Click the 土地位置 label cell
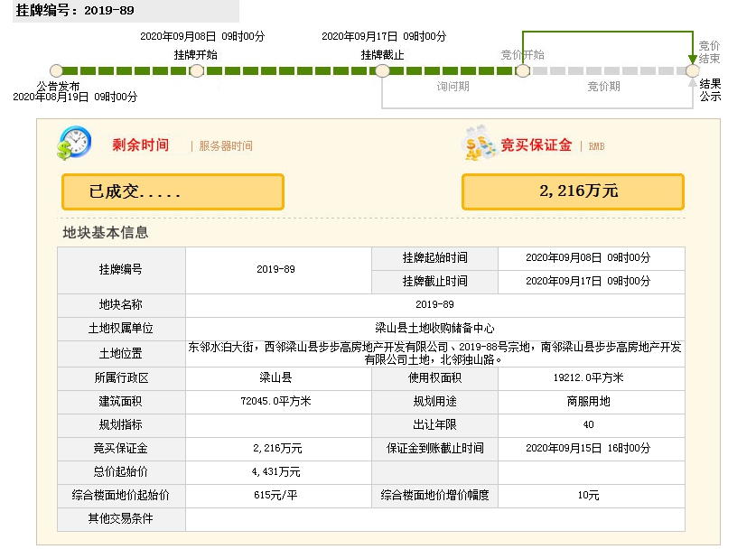Image resolution: width=756 pixels, height=549 pixels. coord(121,354)
